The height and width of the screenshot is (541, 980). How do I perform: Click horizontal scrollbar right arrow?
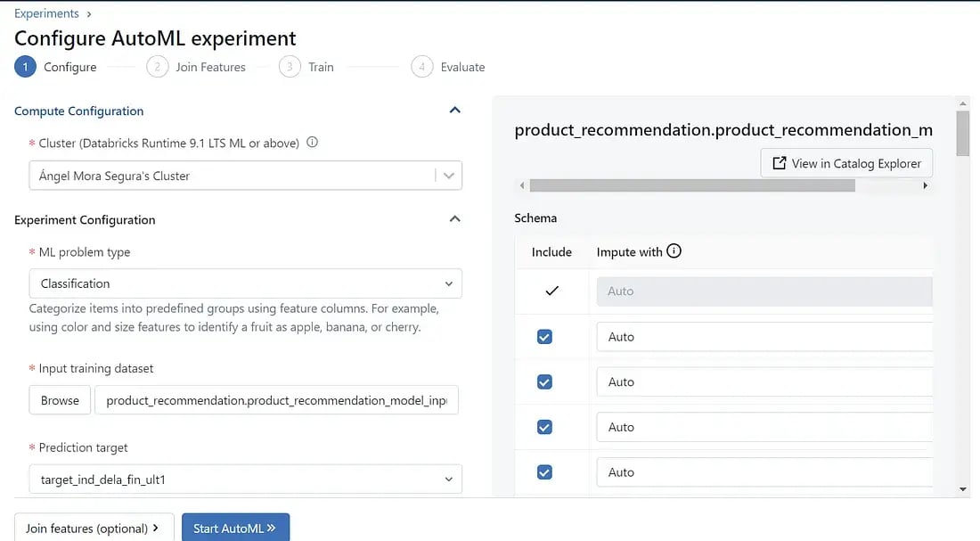pyautogui.click(x=926, y=185)
